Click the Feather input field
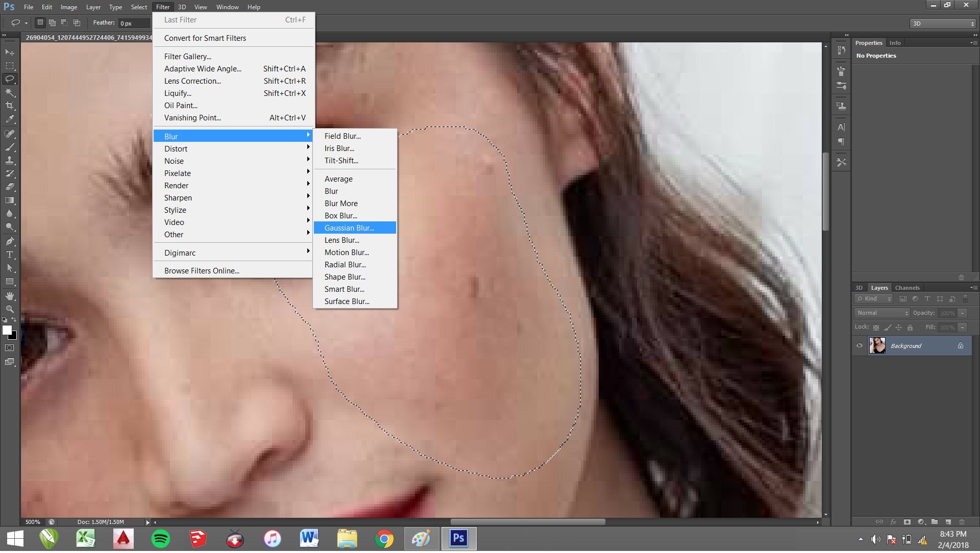The height and width of the screenshot is (553, 980). (134, 23)
